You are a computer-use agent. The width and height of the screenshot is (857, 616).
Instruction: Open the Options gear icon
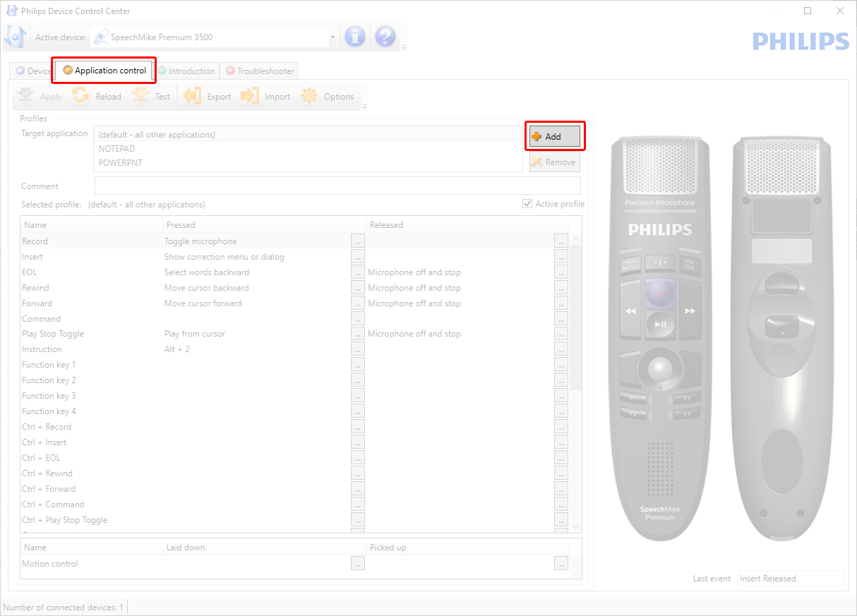(x=309, y=96)
